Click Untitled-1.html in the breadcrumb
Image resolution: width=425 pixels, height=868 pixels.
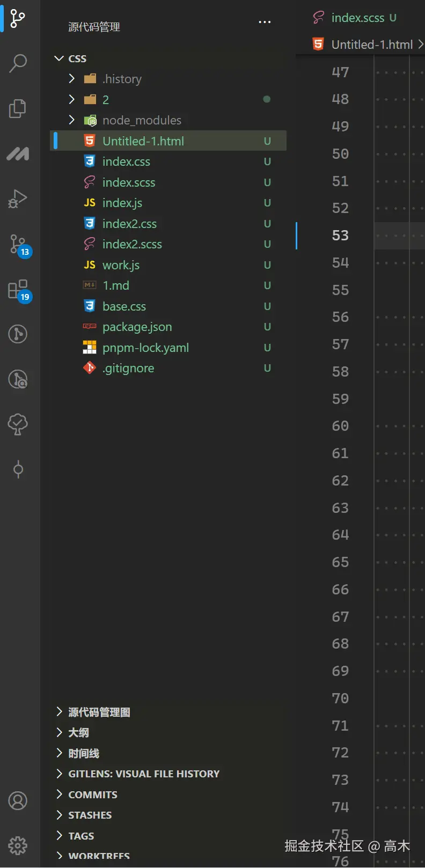tap(372, 45)
